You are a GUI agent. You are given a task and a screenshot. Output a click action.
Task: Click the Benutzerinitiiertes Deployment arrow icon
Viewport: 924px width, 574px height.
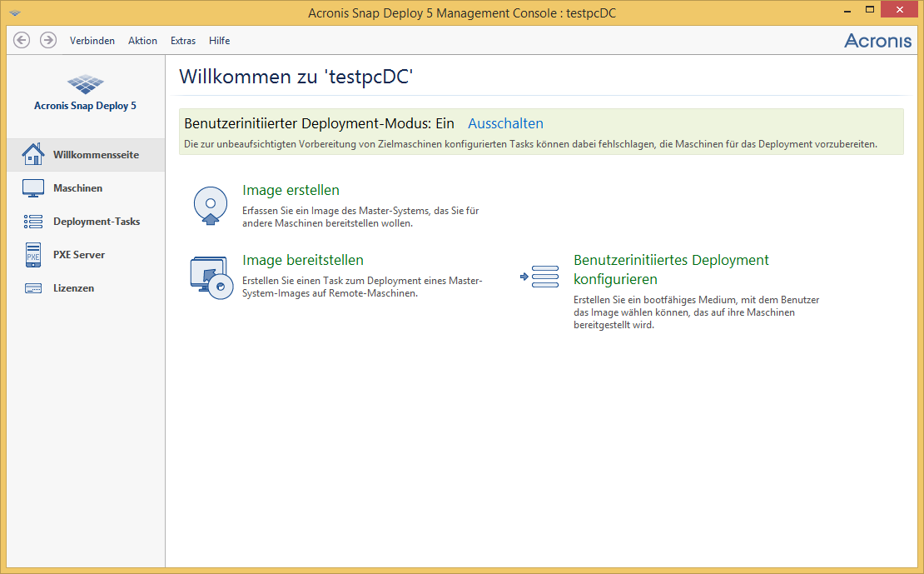pyautogui.click(x=539, y=275)
